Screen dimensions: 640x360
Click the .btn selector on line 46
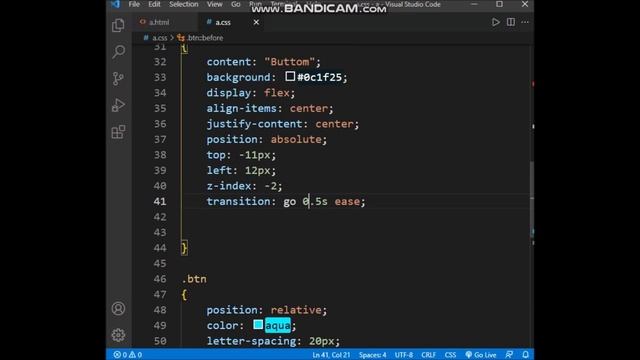[x=194, y=279]
